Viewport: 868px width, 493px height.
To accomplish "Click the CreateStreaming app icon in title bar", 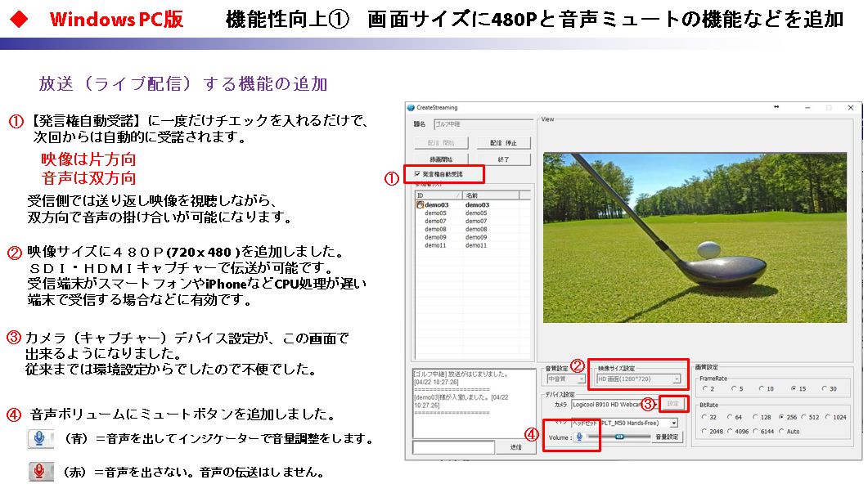I will (412, 107).
